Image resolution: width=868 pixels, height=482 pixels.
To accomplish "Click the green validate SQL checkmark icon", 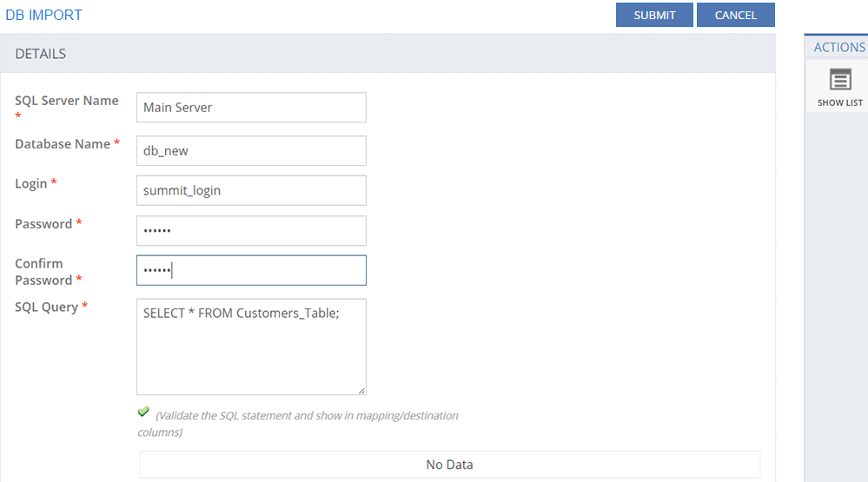I will tap(143, 412).
